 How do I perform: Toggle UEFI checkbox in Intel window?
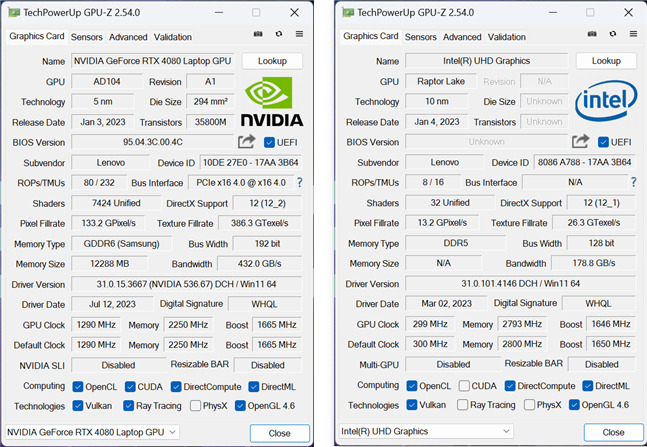coord(603,142)
